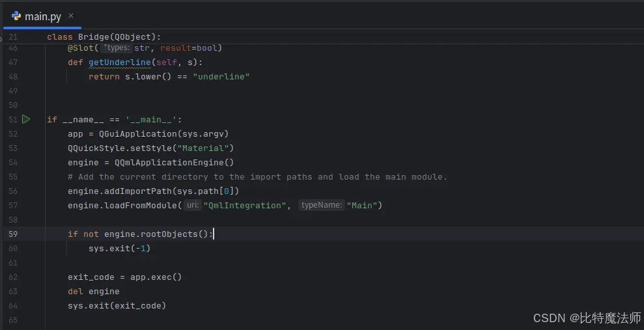Switch to the main.py editor tab
This screenshot has width=644, height=330.
42,16
